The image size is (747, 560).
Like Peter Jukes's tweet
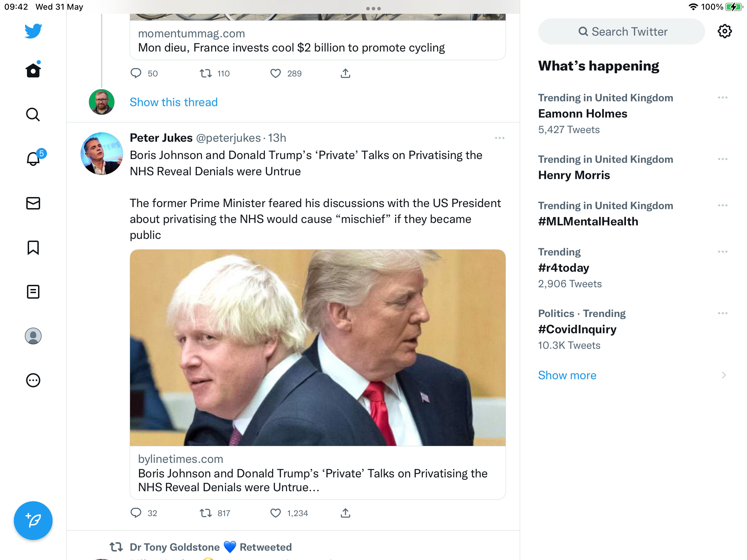pos(276,513)
